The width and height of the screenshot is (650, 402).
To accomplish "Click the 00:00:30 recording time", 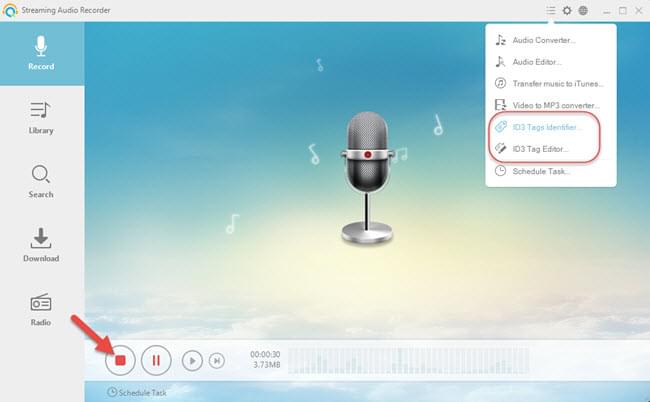I will pyautogui.click(x=265, y=354).
